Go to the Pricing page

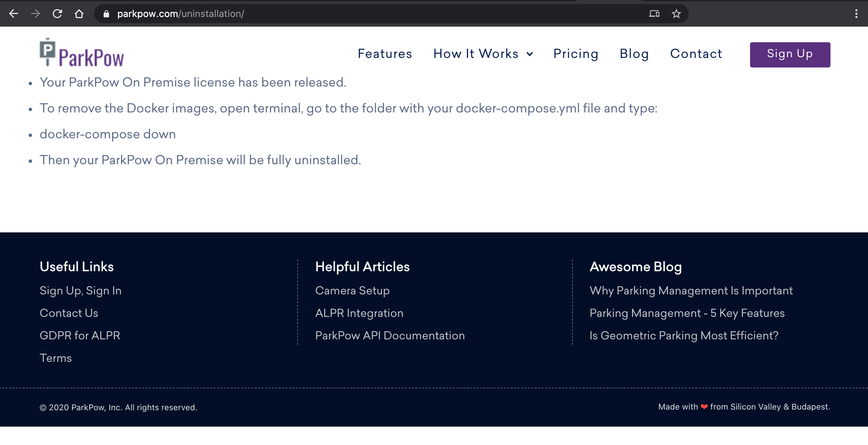[576, 54]
